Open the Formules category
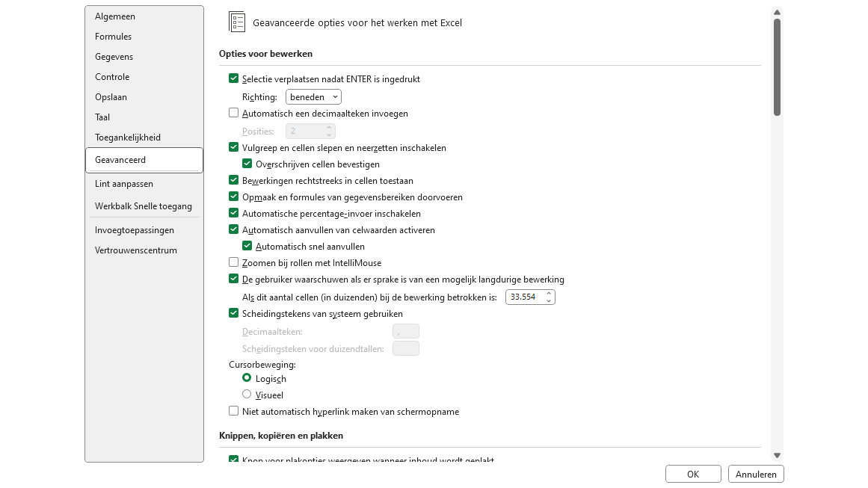868x488 pixels. tap(113, 37)
